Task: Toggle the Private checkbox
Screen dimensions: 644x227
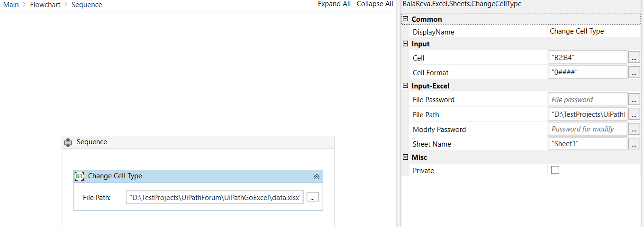Action: click(555, 170)
